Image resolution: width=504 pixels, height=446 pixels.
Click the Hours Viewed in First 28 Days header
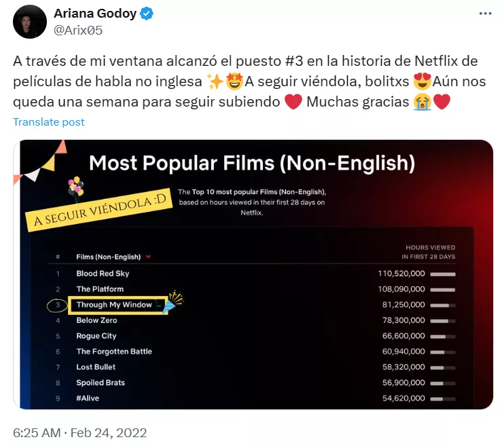coord(428,252)
